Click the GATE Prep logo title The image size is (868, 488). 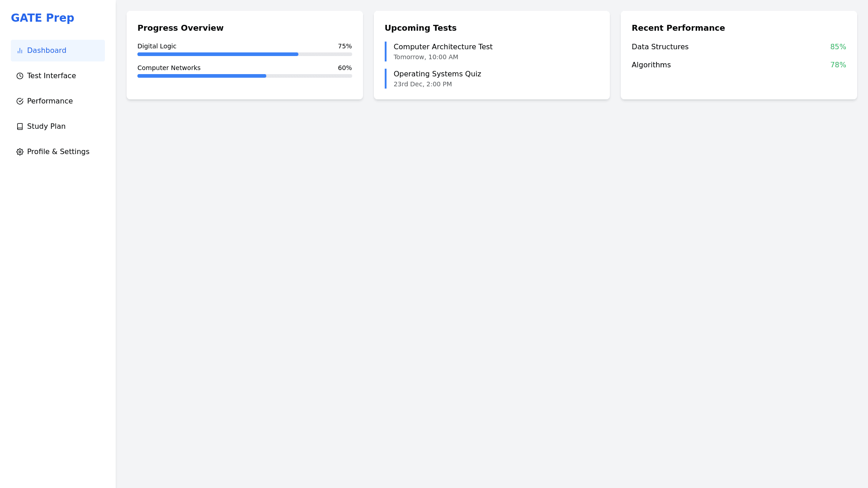42,18
